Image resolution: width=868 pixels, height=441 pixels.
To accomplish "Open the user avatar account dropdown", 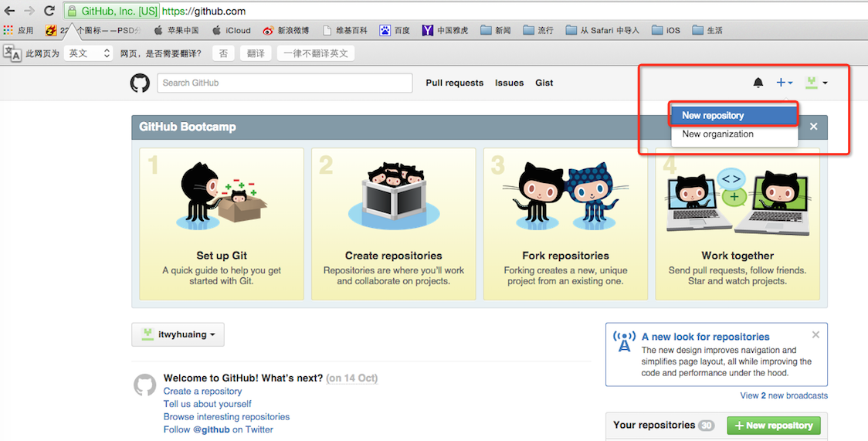I will [x=816, y=83].
